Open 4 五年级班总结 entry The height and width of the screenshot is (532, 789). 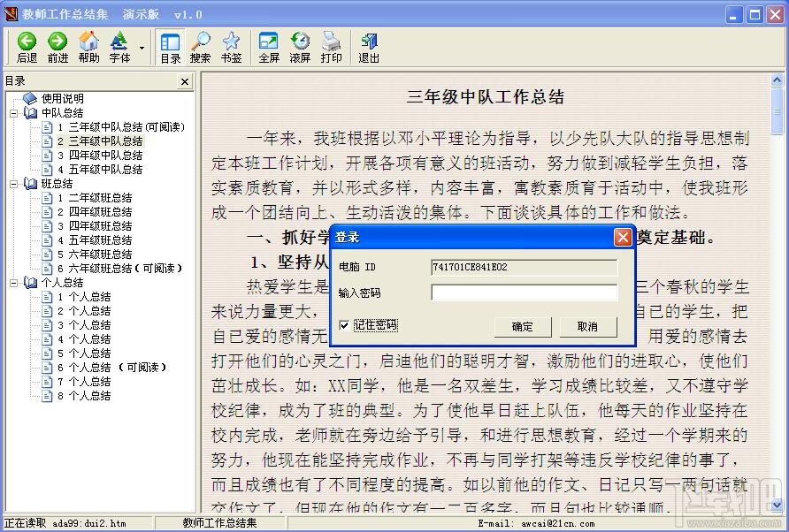95,239
